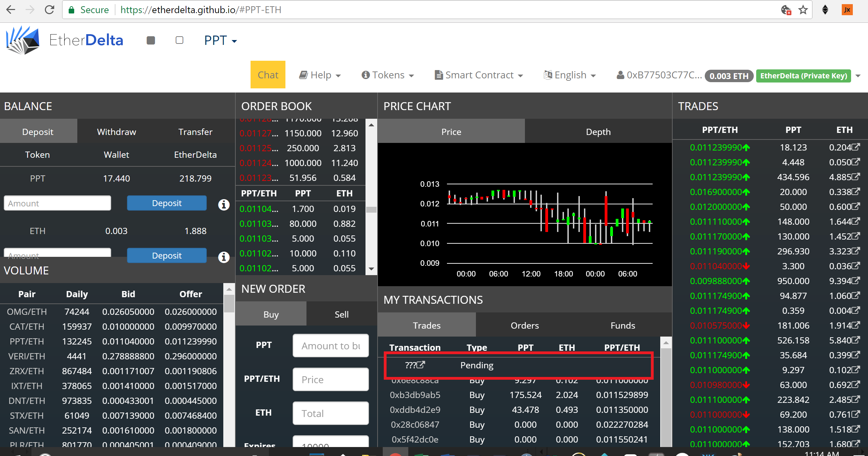Select the Sell tab in New Order

pos(341,314)
